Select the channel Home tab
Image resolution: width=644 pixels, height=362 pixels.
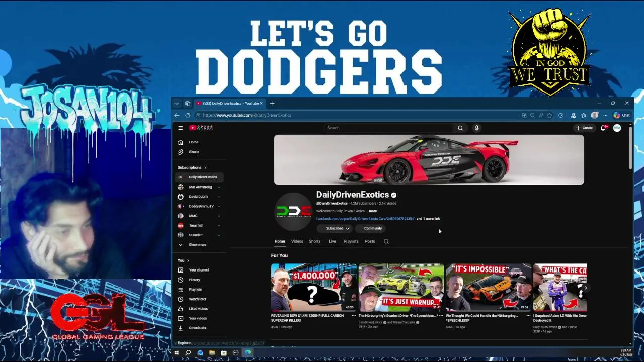click(280, 241)
